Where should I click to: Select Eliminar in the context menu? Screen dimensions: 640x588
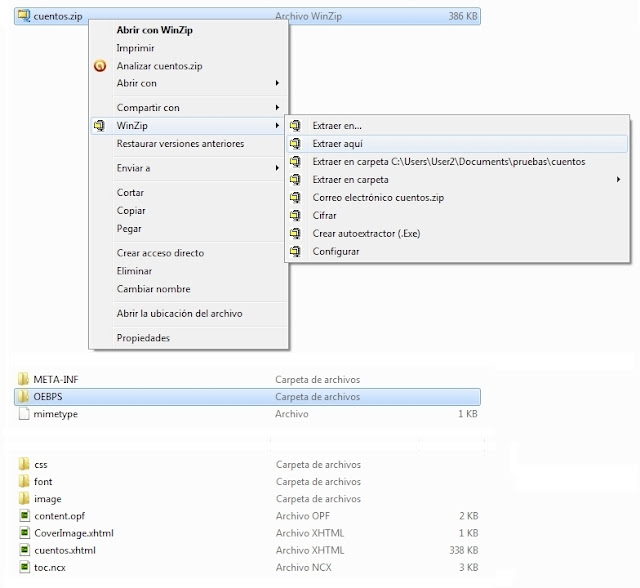pyautogui.click(x=134, y=271)
